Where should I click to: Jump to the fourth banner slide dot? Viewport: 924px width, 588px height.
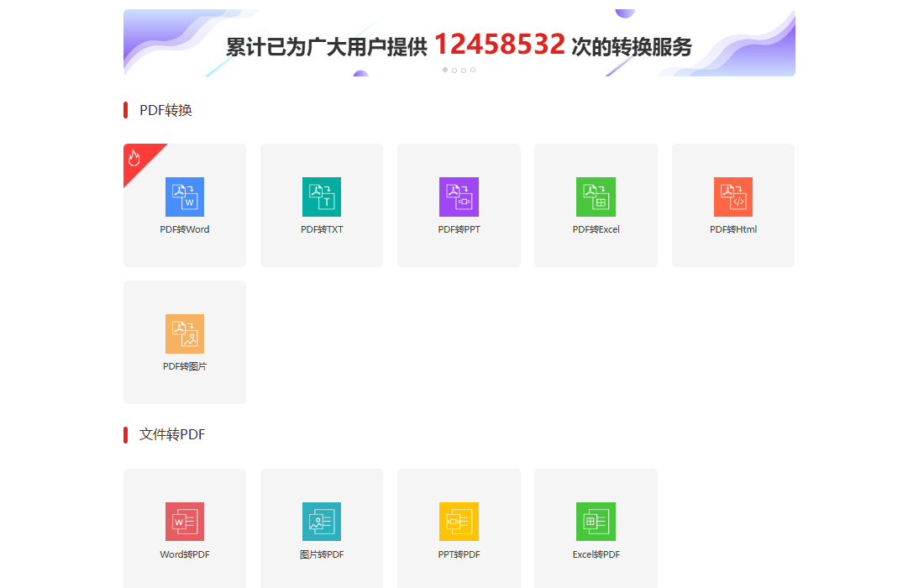(473, 70)
